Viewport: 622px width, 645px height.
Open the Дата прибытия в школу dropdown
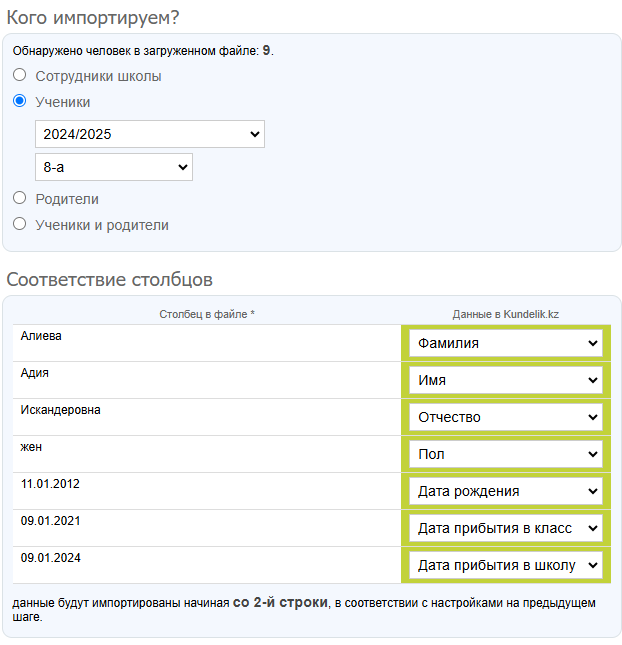click(506, 565)
